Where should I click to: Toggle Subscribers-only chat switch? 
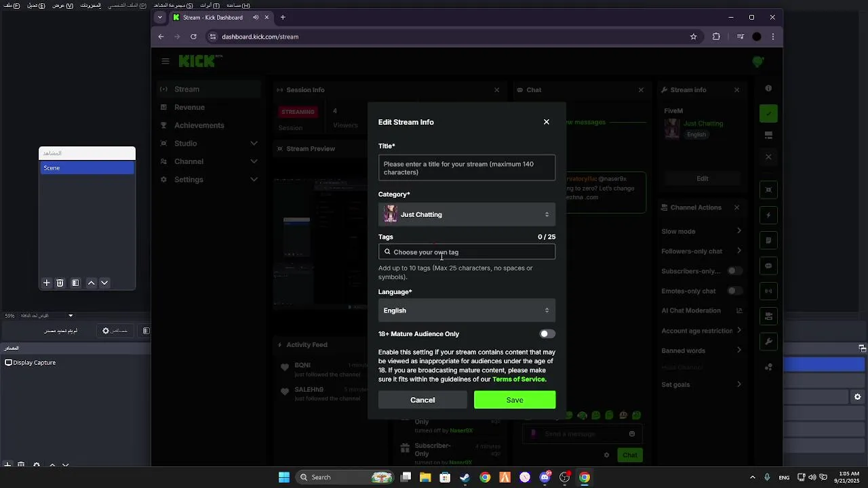[735, 271]
